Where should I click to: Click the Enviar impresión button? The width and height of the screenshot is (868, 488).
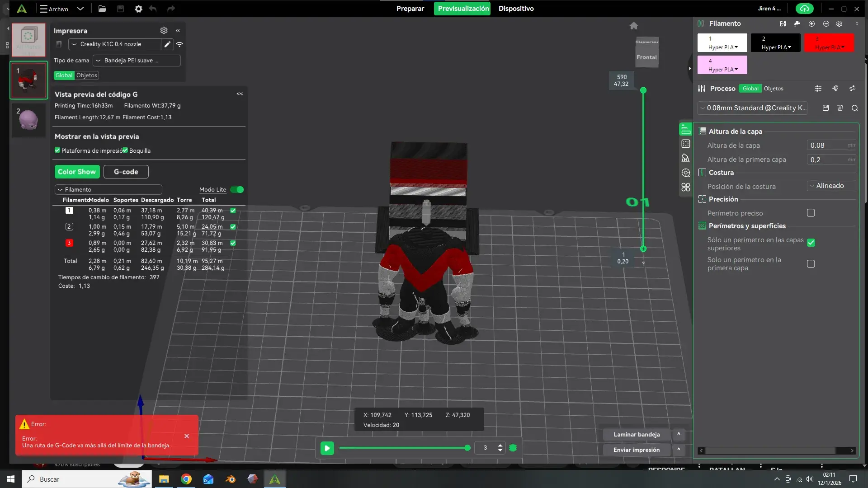[x=636, y=450]
